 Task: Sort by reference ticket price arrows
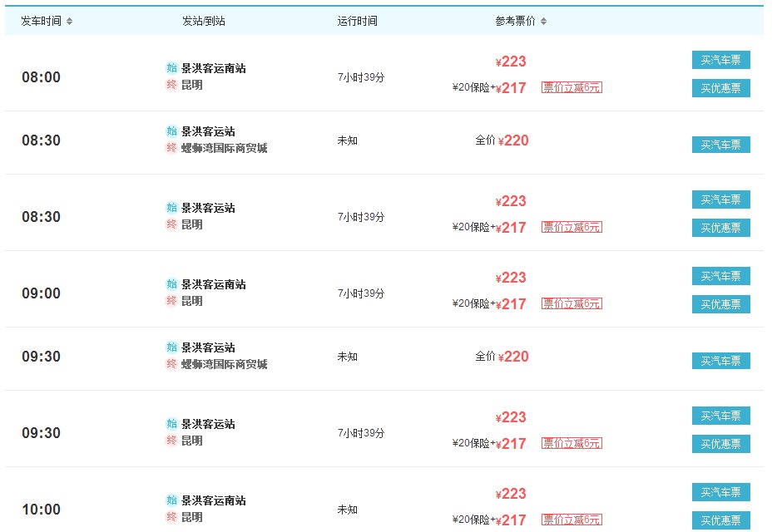coord(543,22)
